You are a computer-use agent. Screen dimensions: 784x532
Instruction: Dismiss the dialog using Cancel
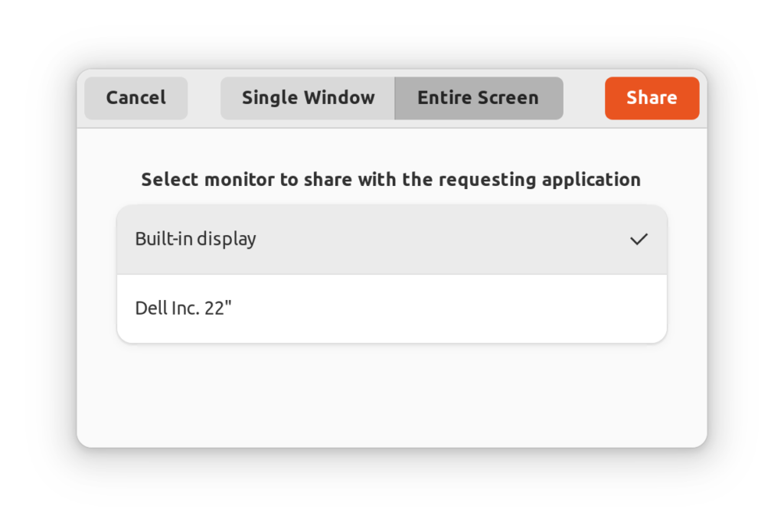136,98
